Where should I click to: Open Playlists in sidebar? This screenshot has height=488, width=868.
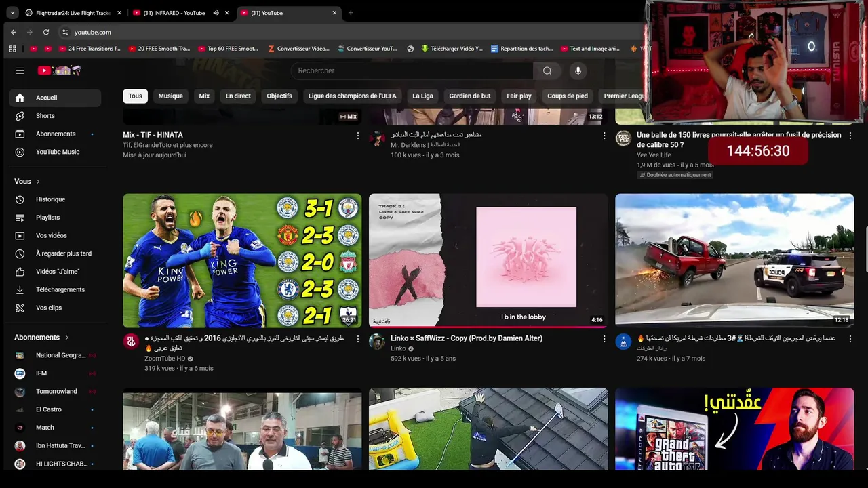point(55,218)
